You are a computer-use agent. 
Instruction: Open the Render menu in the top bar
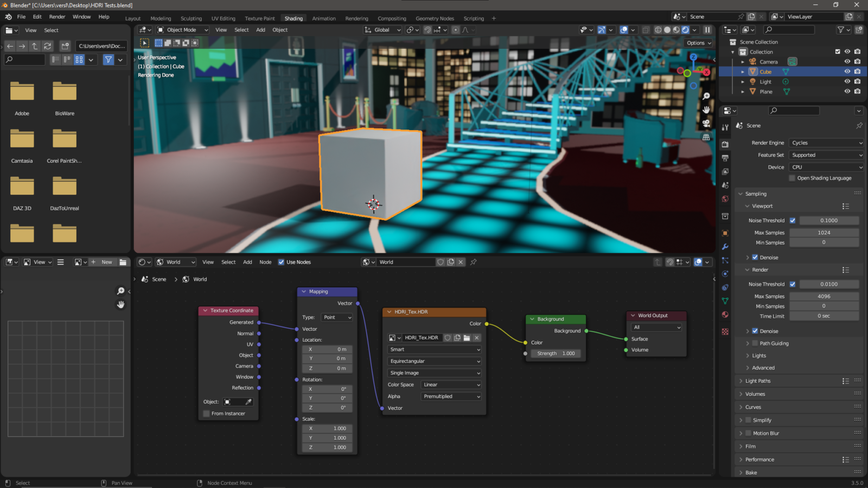coord(56,16)
